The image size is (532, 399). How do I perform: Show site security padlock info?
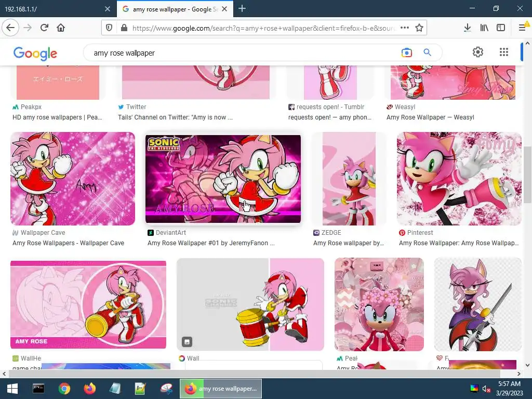pos(124,28)
